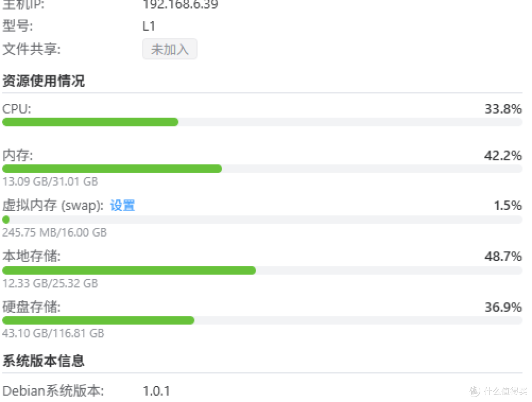Screen dimensions: 532x402
Task: Click the Debian version value 1.0.1
Action: tap(156, 391)
